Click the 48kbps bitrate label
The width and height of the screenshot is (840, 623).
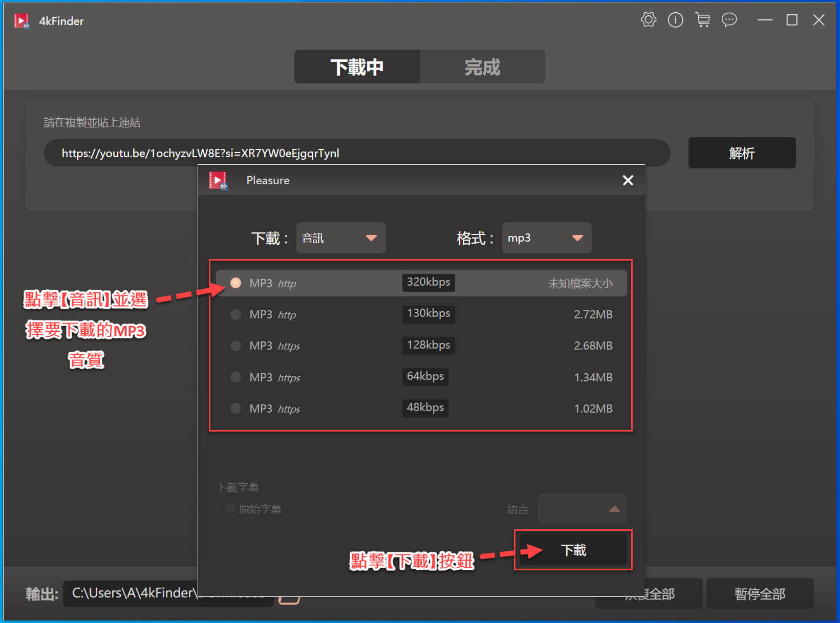425,407
